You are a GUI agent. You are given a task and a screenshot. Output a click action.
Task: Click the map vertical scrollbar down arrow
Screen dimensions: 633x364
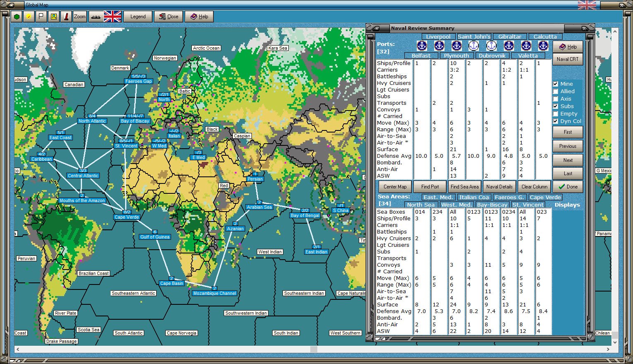615,342
